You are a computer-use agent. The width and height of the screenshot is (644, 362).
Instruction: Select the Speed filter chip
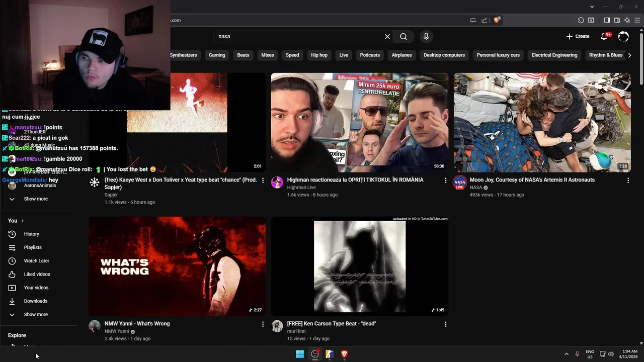[292, 55]
